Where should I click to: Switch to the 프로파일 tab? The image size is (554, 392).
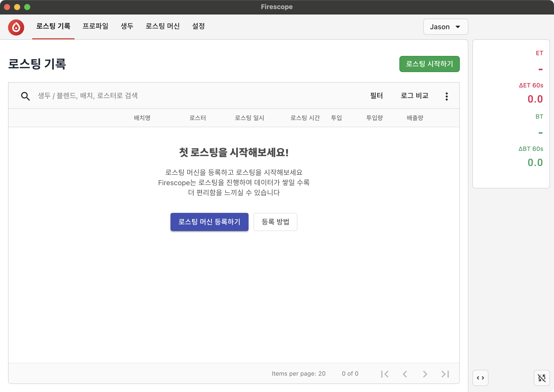tap(95, 26)
